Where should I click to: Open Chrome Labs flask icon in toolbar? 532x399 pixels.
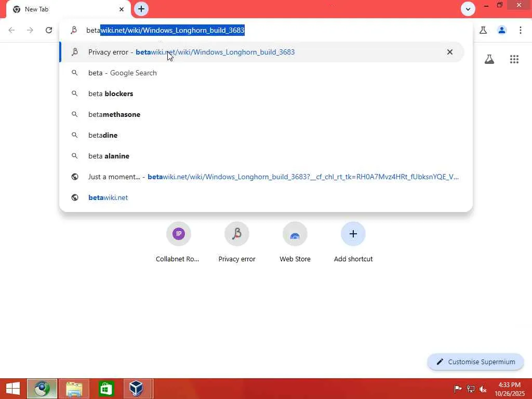[483, 30]
